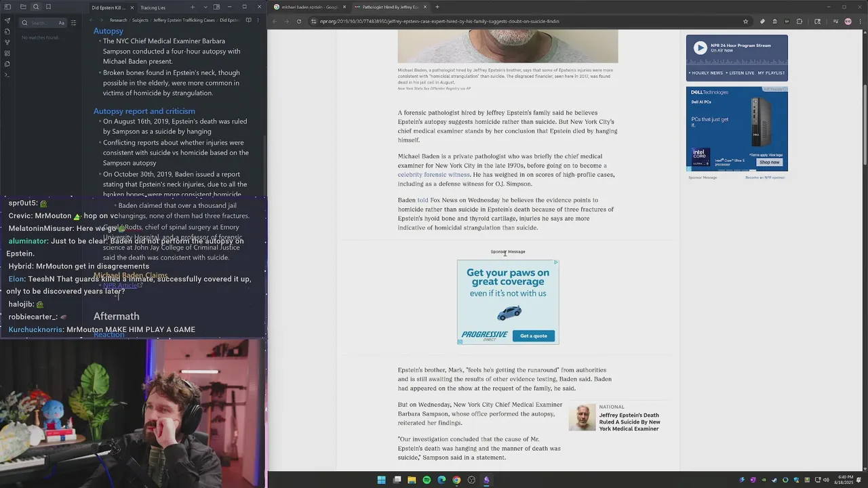Click Shop now on the Dell ad
The height and width of the screenshot is (488, 868).
pos(769,162)
